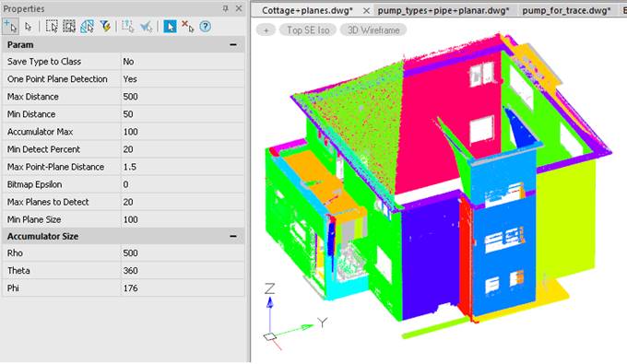Select the Bitmap Epsilon label
Image resolution: width=627 pixels, height=364 pixels.
coord(34,184)
